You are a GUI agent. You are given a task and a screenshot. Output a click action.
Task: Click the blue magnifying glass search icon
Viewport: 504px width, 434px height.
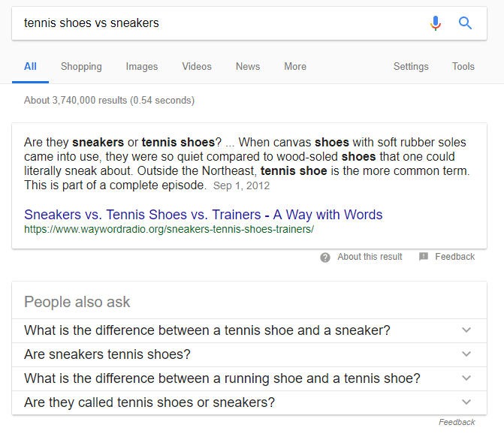(466, 23)
